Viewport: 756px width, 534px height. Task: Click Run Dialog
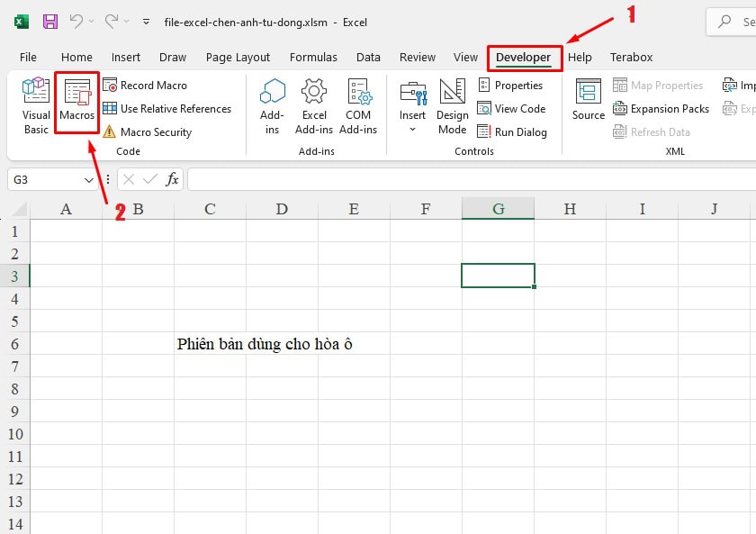click(x=512, y=131)
